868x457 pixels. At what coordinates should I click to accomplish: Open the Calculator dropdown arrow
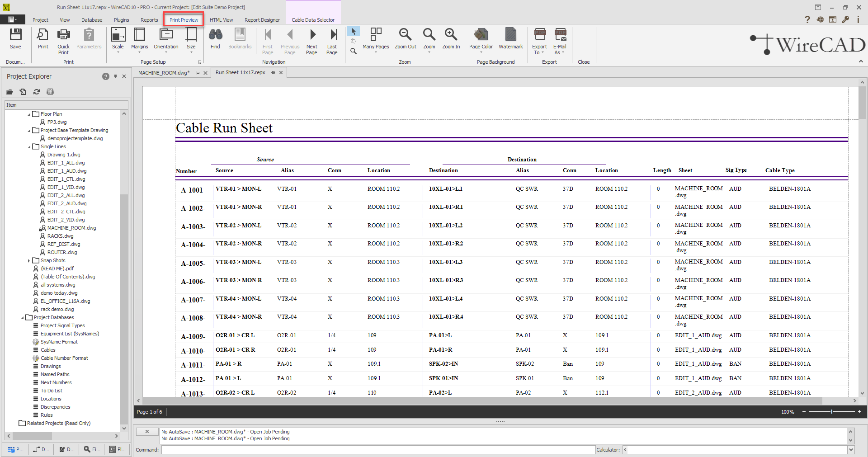pos(851,450)
